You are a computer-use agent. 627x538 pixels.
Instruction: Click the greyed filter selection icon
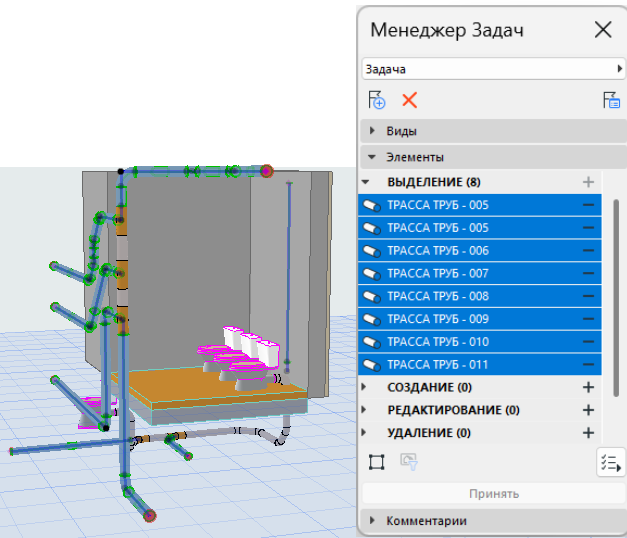pos(409,462)
